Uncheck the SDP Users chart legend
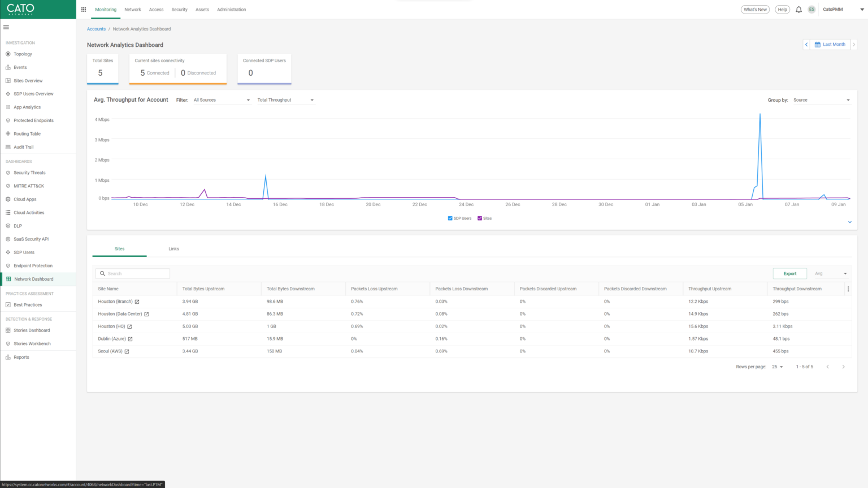Screen dimensions: 868x488 coord(450,218)
